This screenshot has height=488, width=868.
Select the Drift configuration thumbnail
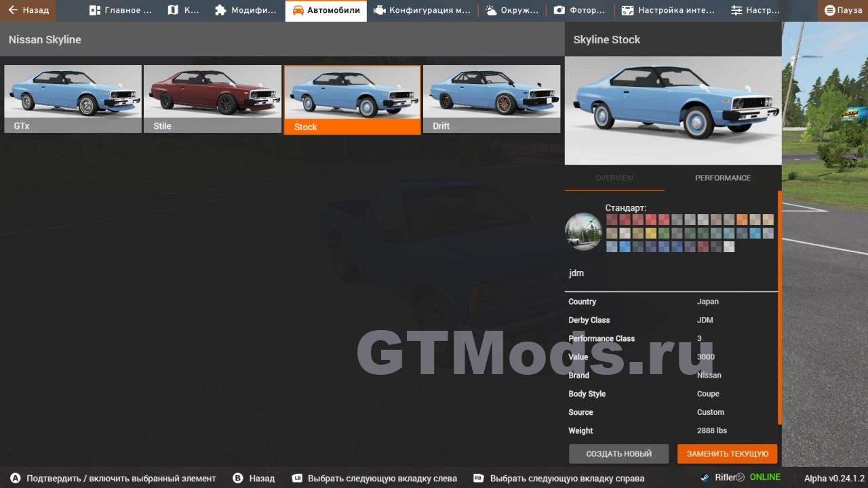tap(492, 99)
